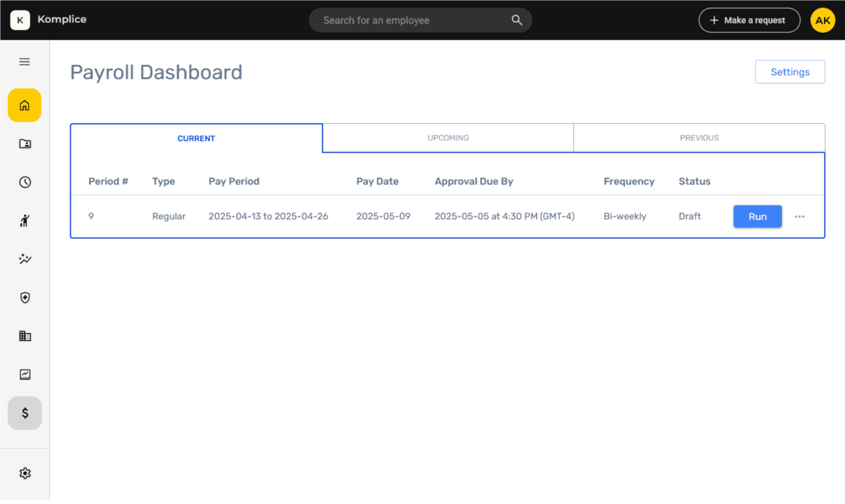Click the period number 9 cell

[91, 216]
